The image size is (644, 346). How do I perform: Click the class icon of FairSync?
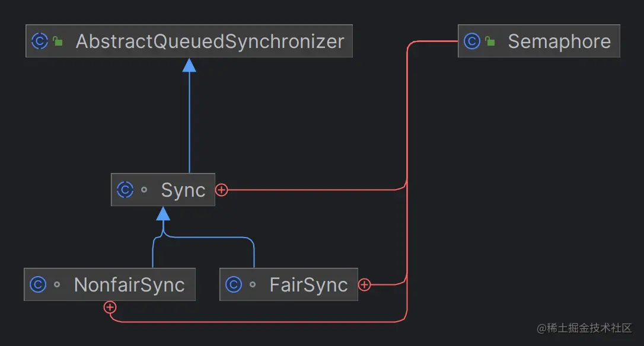[x=234, y=284]
